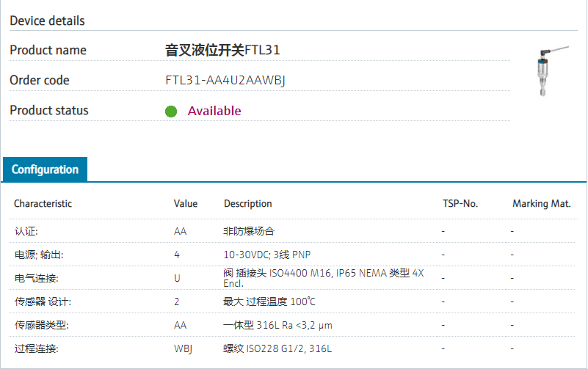This screenshot has height=369, width=588.
Task: Select the order code FTL31-AA4U2AAWBJ
Action: pyautogui.click(x=225, y=80)
